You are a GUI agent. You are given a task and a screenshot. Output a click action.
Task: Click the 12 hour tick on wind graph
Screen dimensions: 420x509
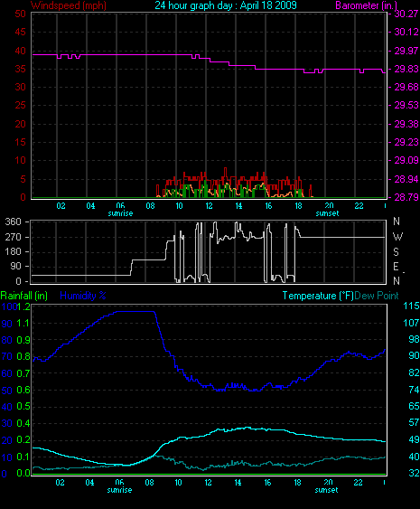point(209,206)
